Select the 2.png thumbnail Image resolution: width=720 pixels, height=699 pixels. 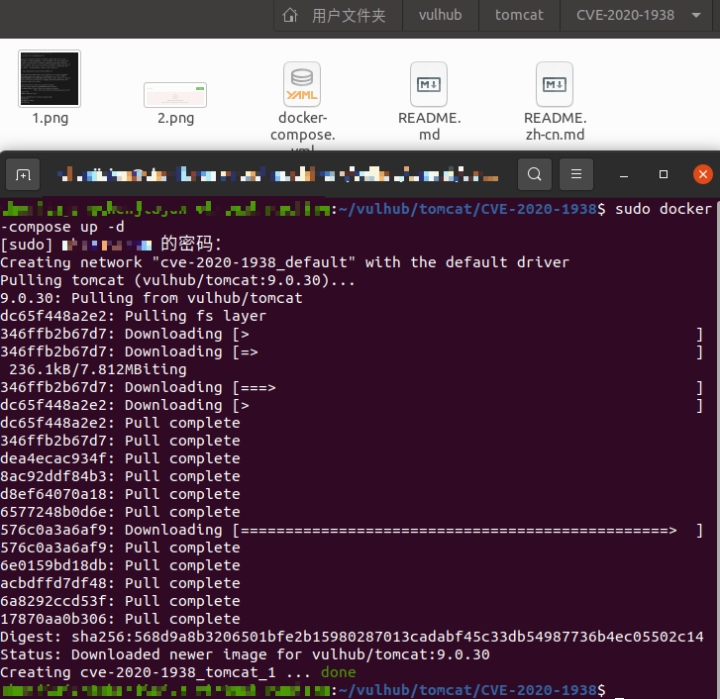click(175, 95)
